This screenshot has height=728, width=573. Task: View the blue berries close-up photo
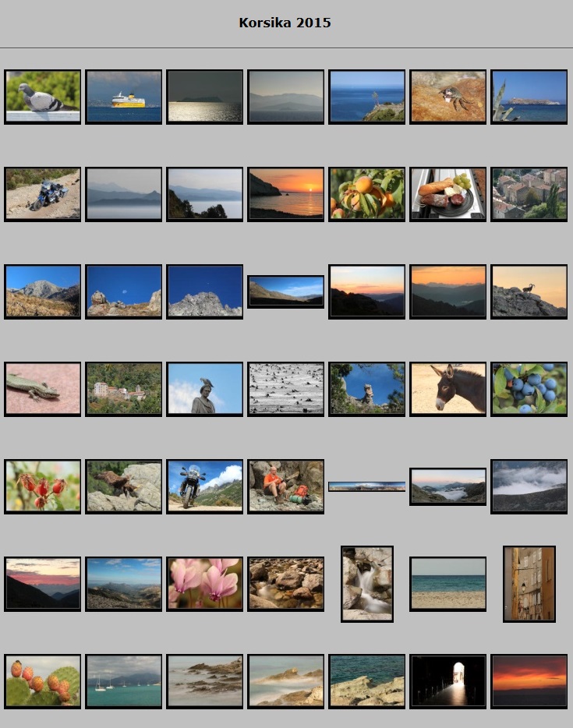tap(529, 388)
